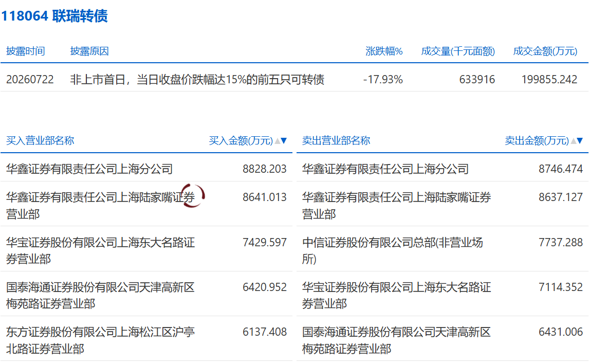Select buy amount 8828.203
The width and height of the screenshot is (589, 364).
(x=265, y=169)
